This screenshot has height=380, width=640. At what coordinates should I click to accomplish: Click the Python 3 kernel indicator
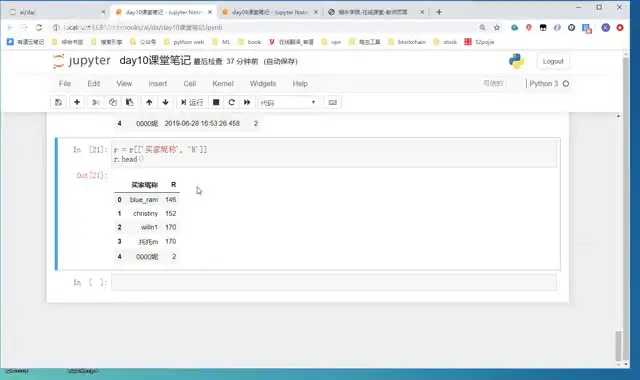[x=549, y=84]
